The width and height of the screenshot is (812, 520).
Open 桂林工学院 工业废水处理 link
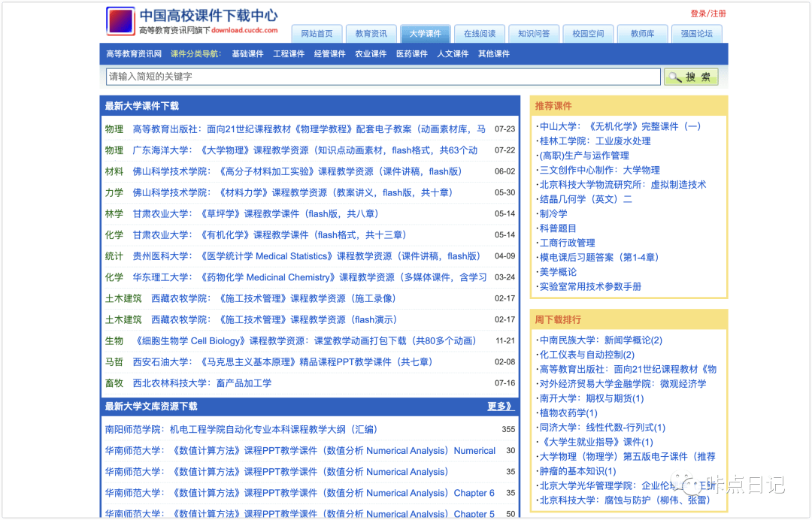pos(595,141)
